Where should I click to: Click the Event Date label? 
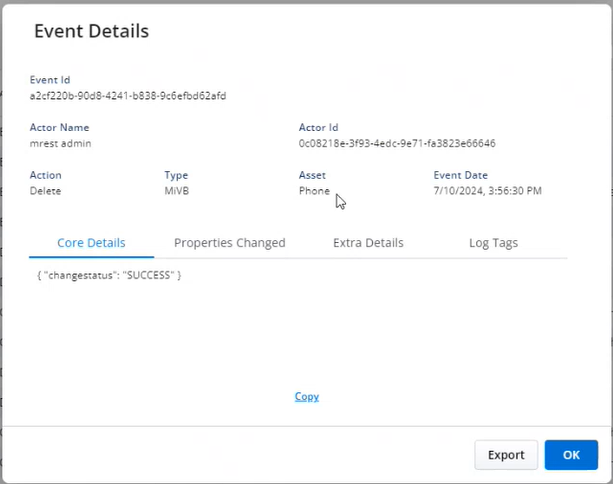[461, 175]
